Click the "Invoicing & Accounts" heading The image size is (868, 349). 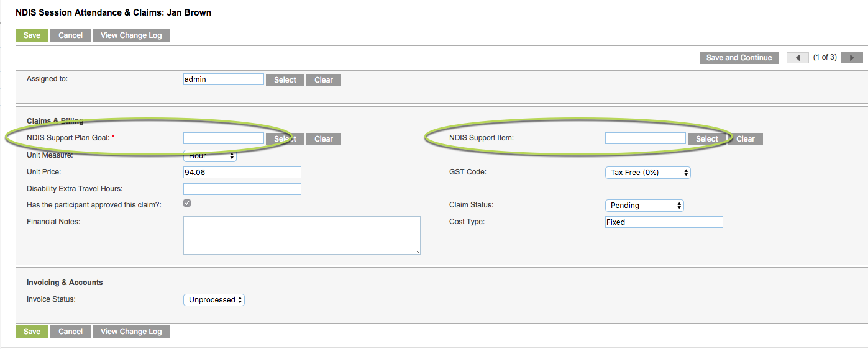tap(65, 283)
